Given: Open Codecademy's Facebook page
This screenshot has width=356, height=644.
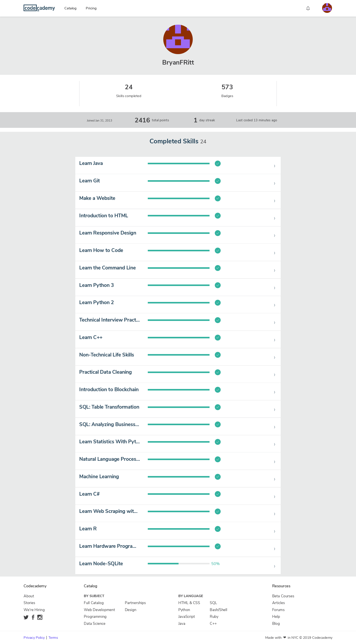Looking at the screenshot, I should (x=33, y=617).
